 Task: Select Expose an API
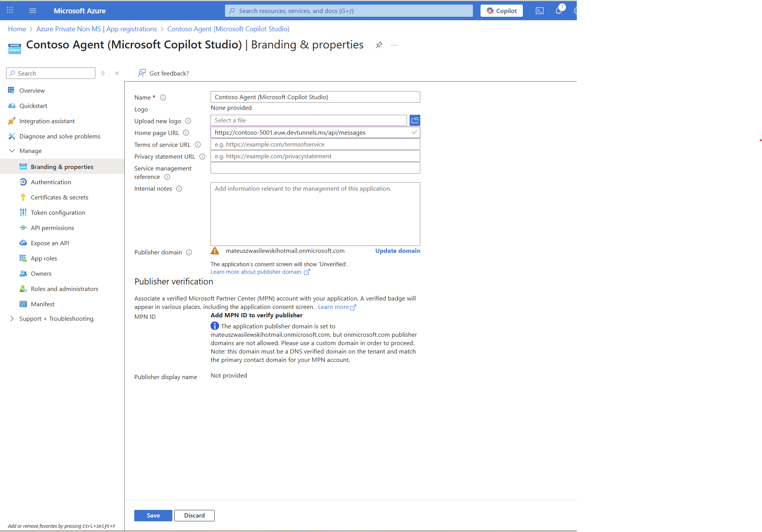coord(50,243)
